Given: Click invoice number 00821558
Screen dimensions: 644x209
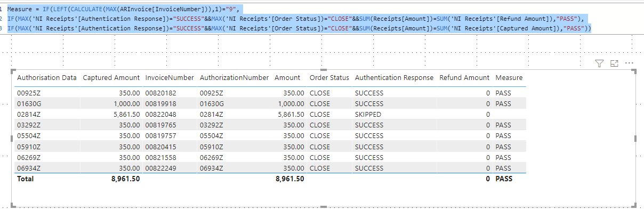Looking at the screenshot, I should 160,158.
